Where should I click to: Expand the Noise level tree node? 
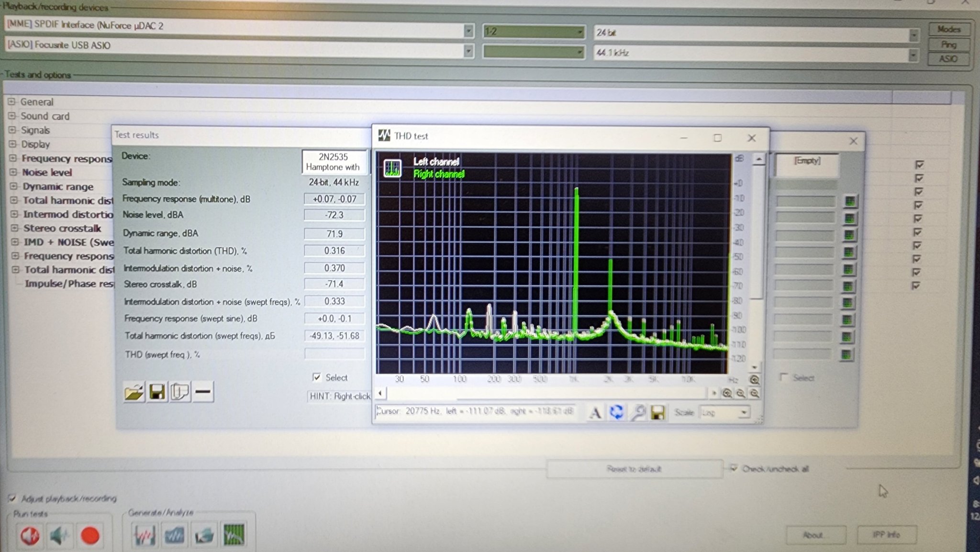coord(13,172)
